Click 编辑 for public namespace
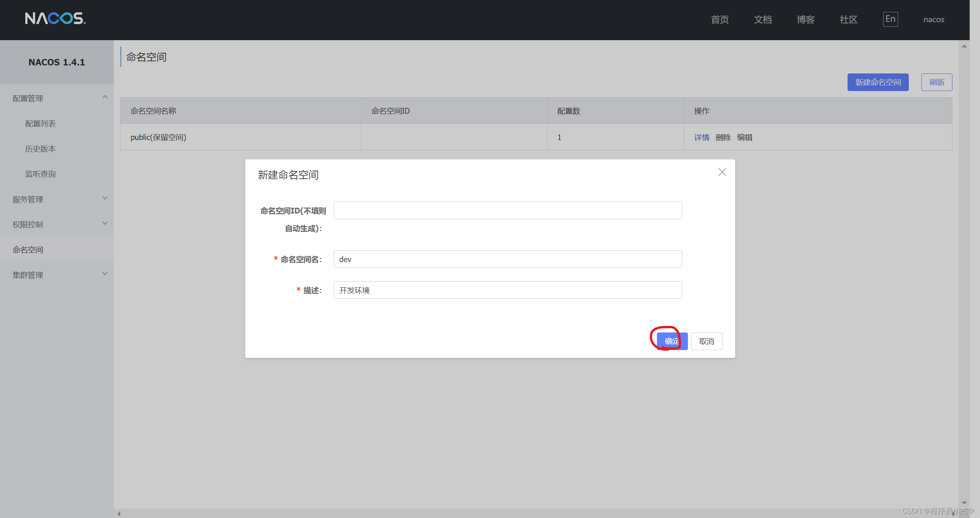This screenshot has height=518, width=980. 745,137
